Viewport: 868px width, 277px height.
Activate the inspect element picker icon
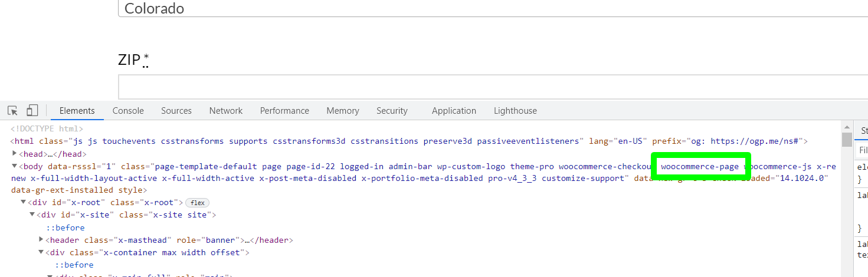pyautogui.click(x=12, y=111)
